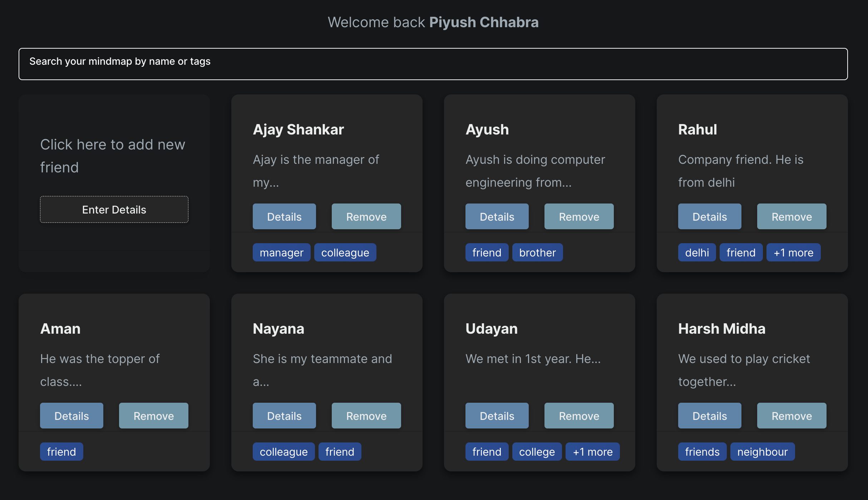Remove Harsh Midha card

pos(791,416)
